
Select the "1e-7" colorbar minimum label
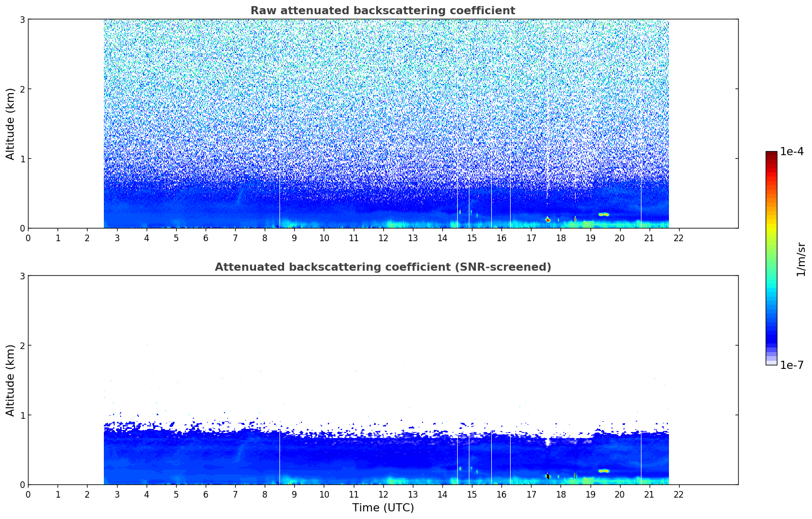792,365
